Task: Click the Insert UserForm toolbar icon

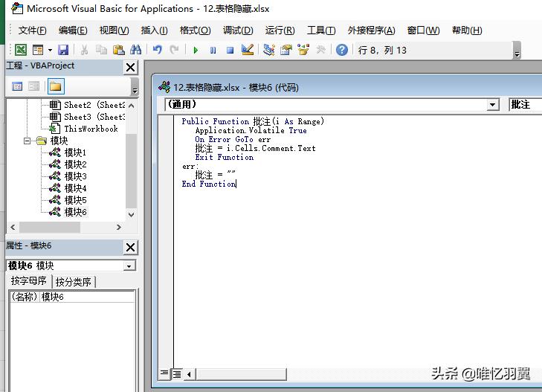Action: (x=38, y=50)
